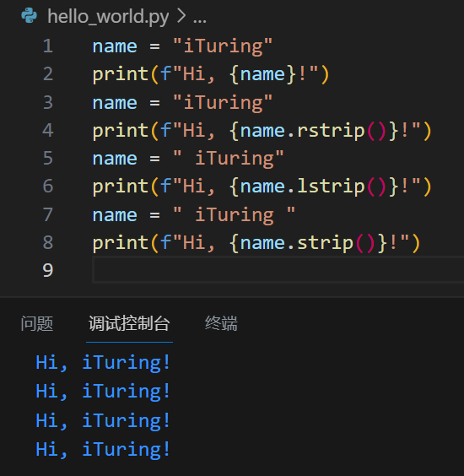Screen dimensions: 464x476
Task: Open hello_world.py breadcrumb item
Action: [x=108, y=17]
